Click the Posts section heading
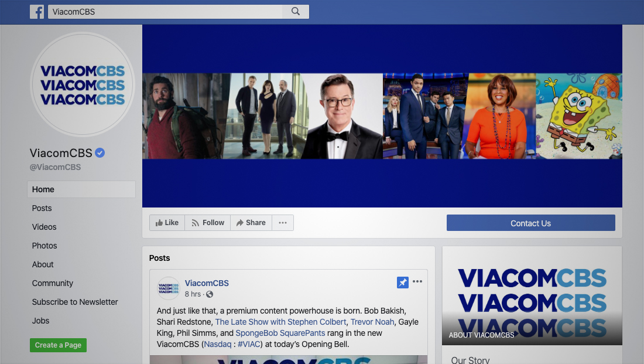 pos(159,258)
